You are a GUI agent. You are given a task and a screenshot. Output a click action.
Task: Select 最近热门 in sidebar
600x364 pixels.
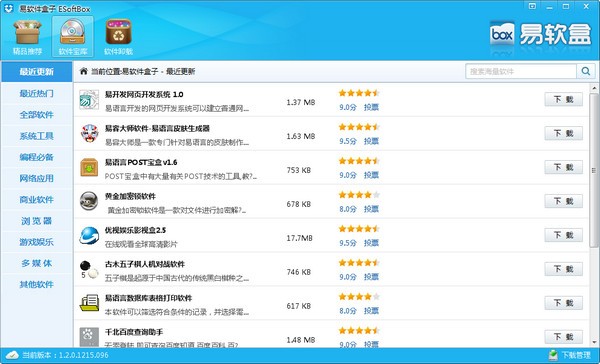coord(37,93)
